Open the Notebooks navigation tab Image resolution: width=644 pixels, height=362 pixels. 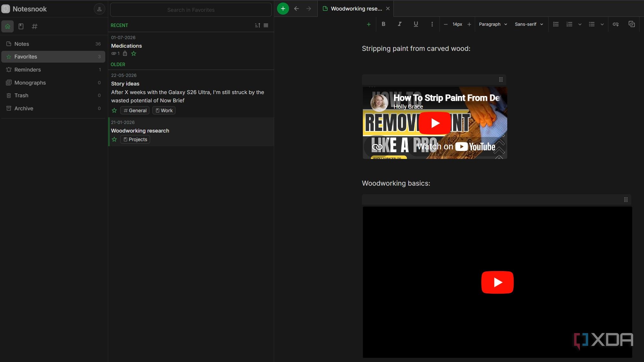[21, 26]
